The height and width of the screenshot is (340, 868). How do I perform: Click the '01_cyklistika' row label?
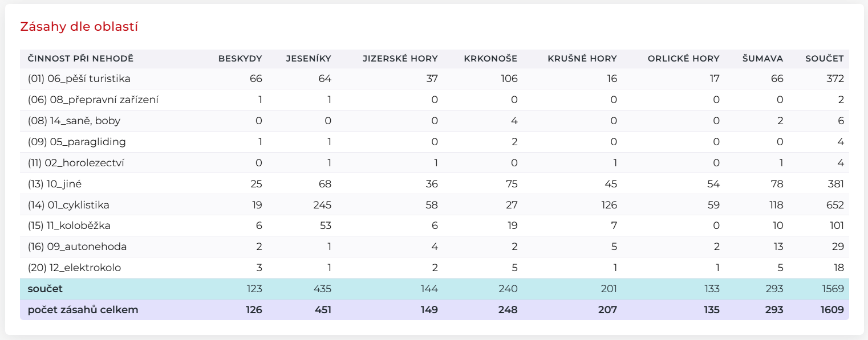point(68,205)
